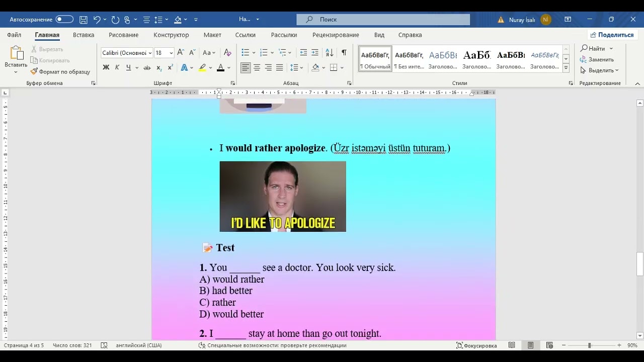The image size is (644, 362).
Task: Expand the styles gallery more arrow
Action: [566, 68]
